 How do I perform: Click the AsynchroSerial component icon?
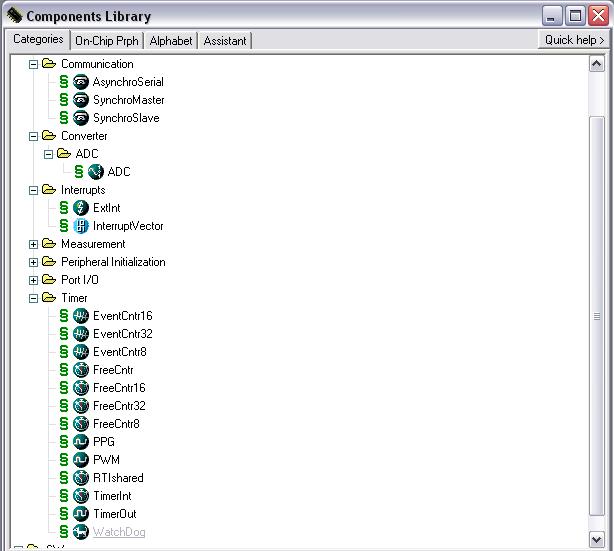(x=81, y=82)
